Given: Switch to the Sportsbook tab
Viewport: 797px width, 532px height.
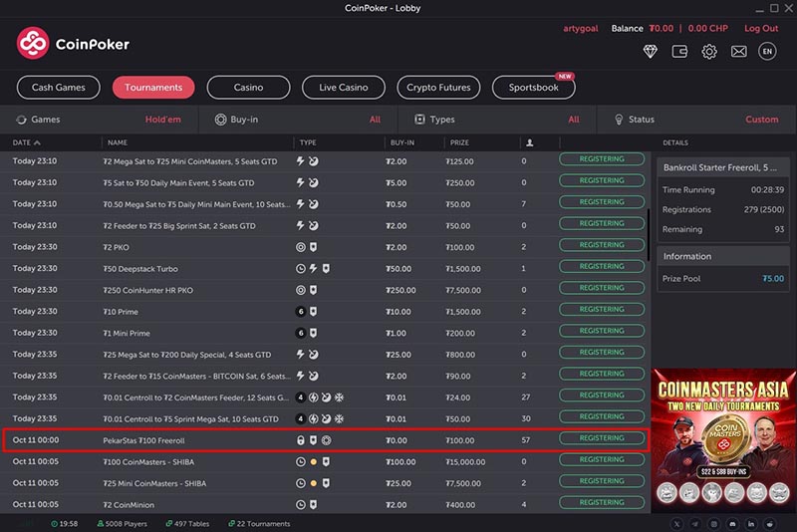Looking at the screenshot, I should [x=533, y=88].
